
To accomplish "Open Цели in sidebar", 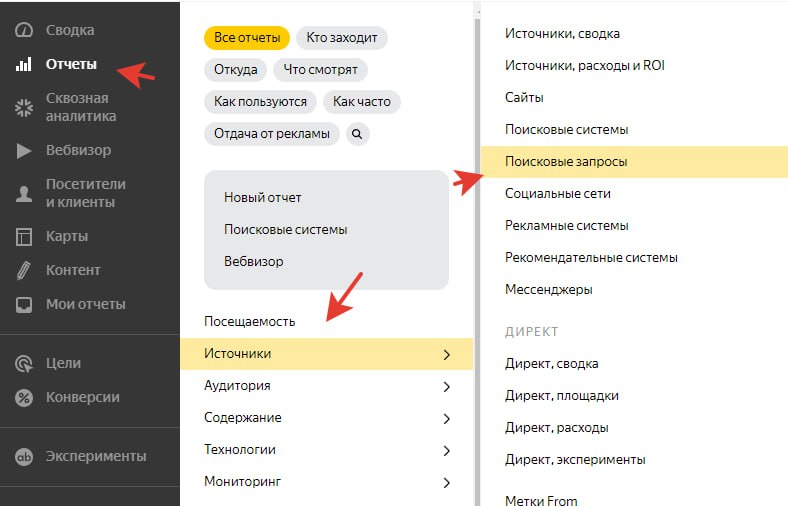I will pyautogui.click(x=63, y=363).
